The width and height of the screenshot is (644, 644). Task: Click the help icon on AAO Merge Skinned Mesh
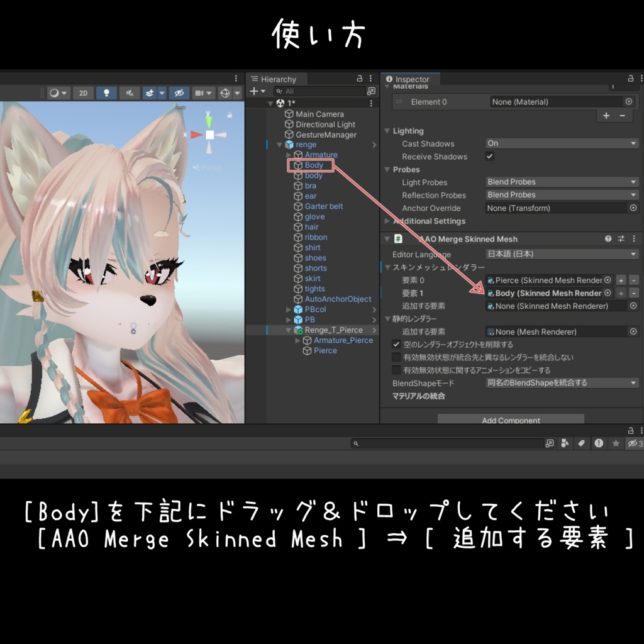pos(608,239)
